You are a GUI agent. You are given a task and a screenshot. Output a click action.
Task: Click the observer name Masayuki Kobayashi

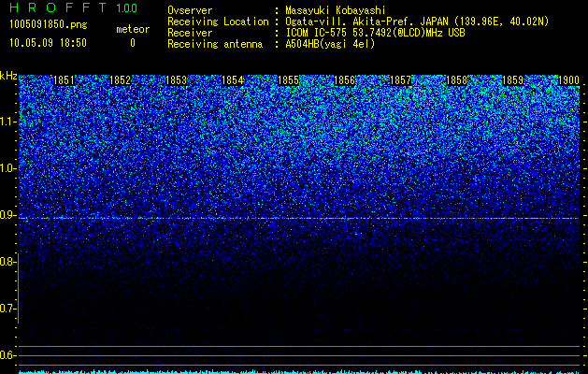tap(336, 10)
